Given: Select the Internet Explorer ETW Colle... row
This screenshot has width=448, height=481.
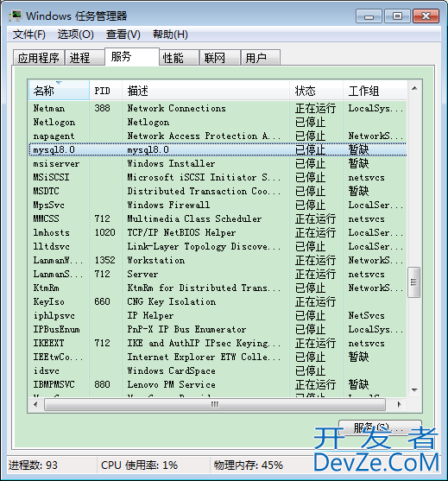Looking at the screenshot, I should point(218,357).
